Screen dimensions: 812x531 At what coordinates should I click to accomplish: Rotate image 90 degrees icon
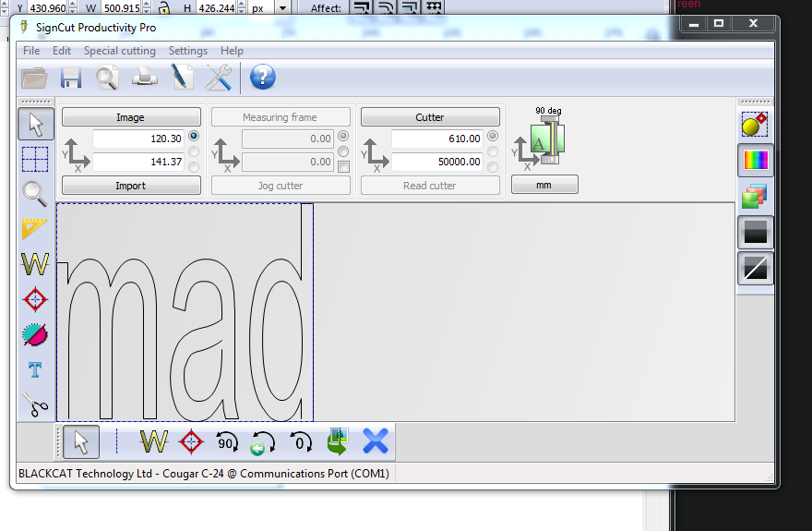tap(226, 443)
